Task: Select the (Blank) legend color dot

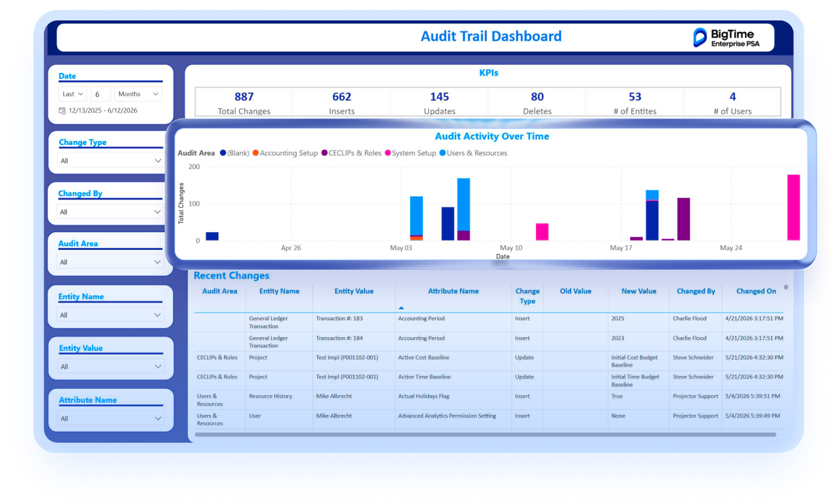Action: pos(223,153)
